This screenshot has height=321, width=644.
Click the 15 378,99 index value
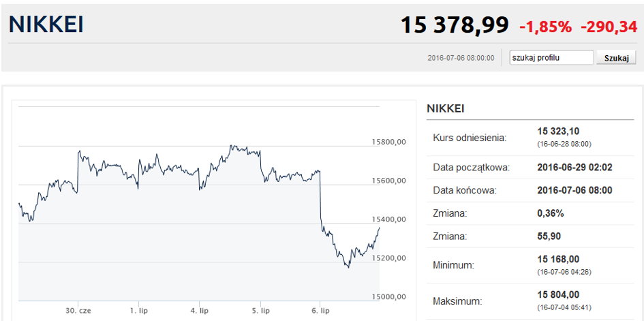click(455, 25)
